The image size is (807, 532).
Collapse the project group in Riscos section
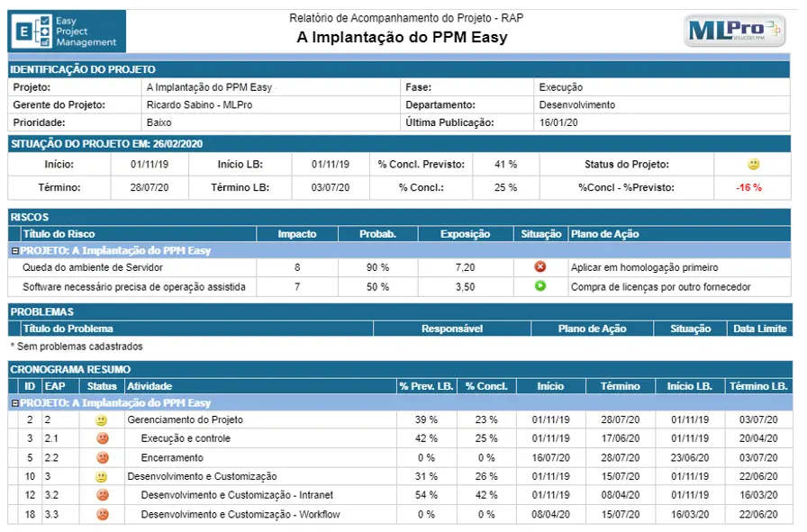[15, 250]
